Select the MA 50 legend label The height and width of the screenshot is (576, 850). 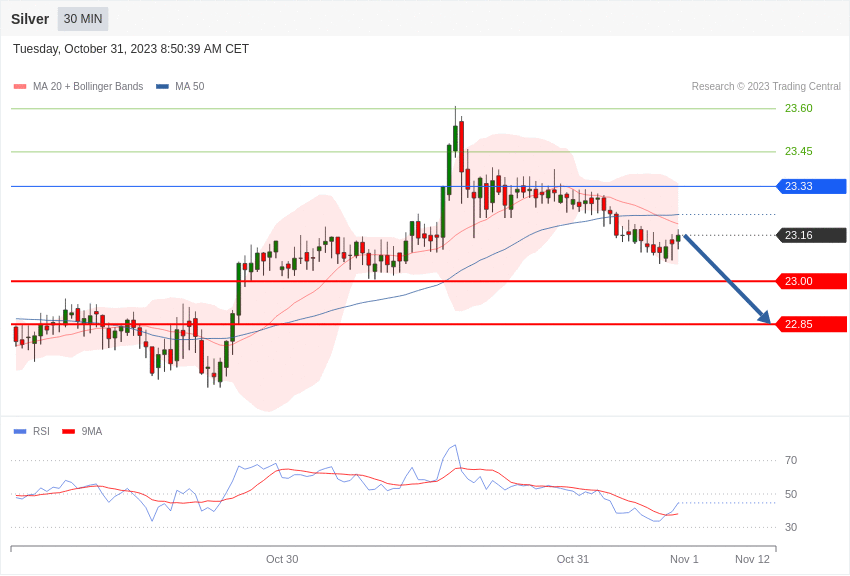click(x=190, y=87)
